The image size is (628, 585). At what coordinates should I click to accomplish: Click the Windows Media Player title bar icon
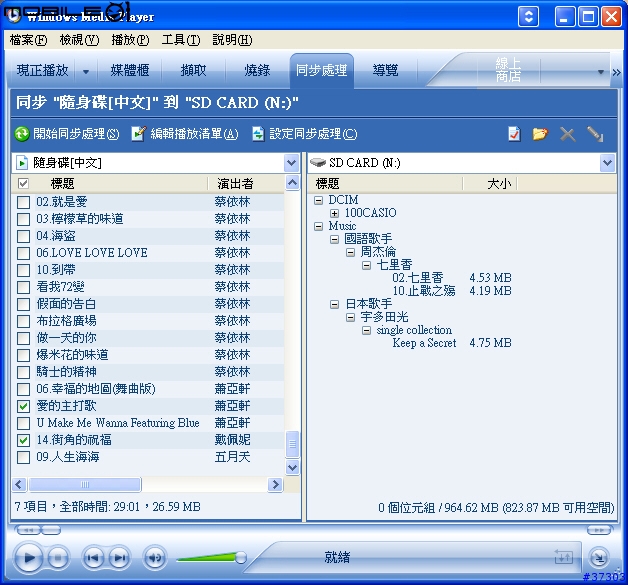(x=13, y=15)
